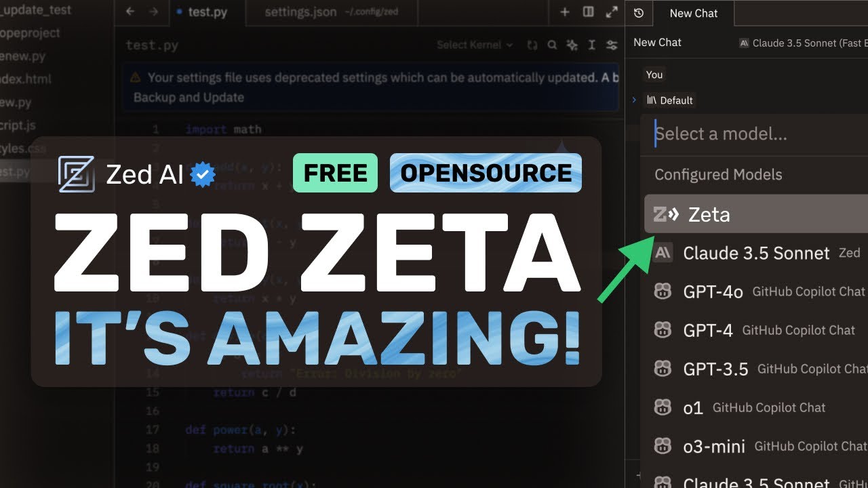Click the Copilot icon beside o3-mini
Image resolution: width=868 pixels, height=488 pixels.
coord(663,446)
